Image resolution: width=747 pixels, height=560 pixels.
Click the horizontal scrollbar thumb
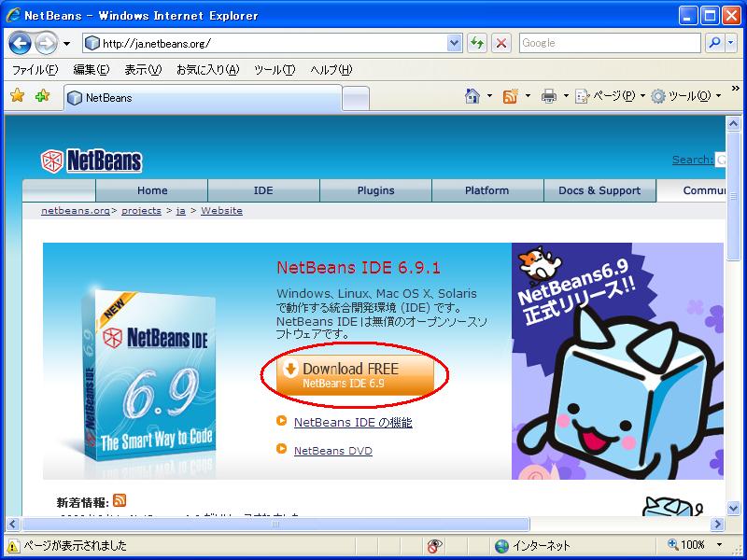point(275,525)
